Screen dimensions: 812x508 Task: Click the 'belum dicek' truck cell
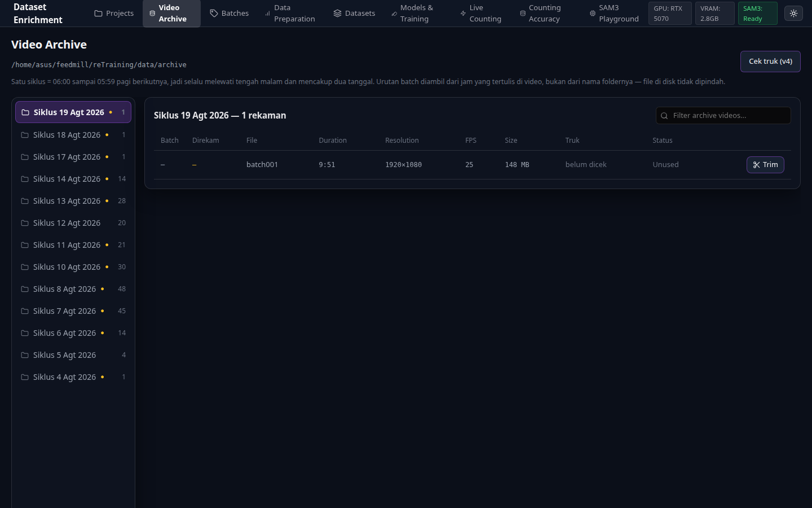[586, 165]
